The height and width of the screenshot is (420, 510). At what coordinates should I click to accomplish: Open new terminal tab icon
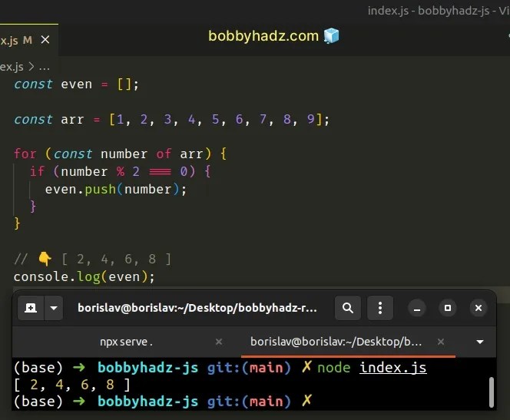(31, 308)
